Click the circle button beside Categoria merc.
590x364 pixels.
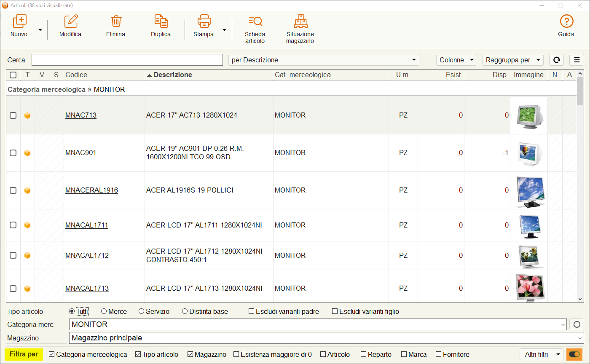tap(577, 324)
